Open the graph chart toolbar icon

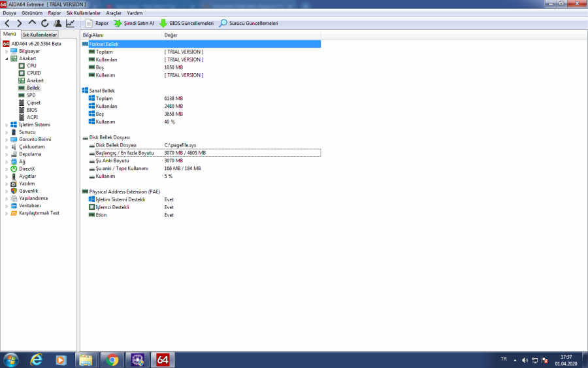(70, 24)
